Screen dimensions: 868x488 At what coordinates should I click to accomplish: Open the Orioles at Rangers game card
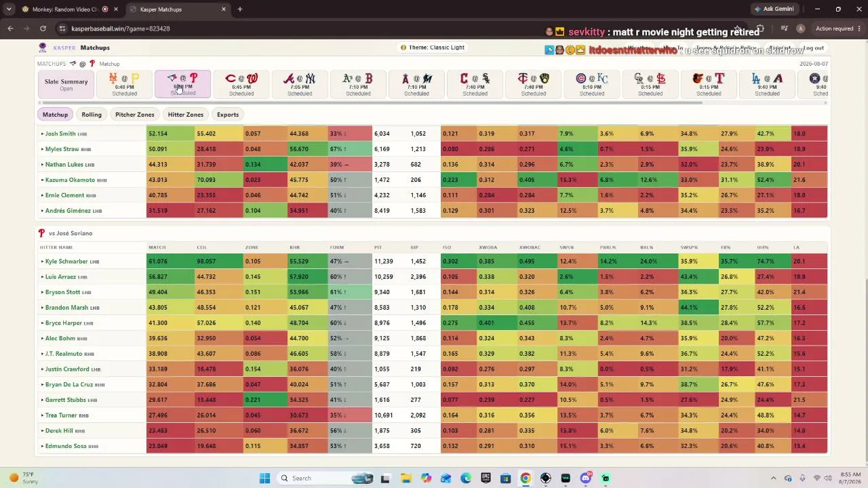pyautogui.click(x=709, y=84)
